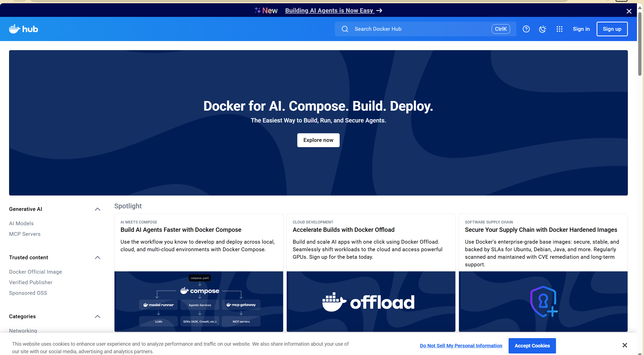Viewport: 644px width, 355px height.
Task: Collapse the Categories section
Action: click(x=98, y=316)
